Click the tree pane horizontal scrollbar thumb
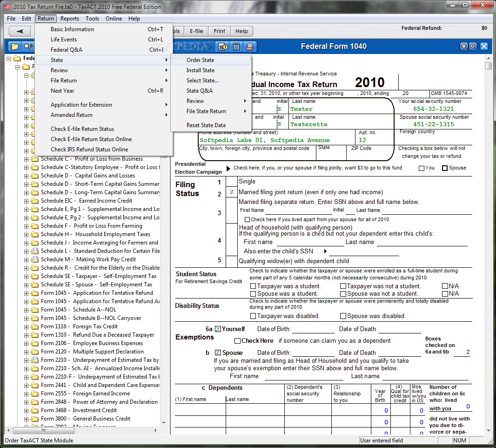The height and width of the screenshot is (448, 496). pyautogui.click(x=43, y=431)
